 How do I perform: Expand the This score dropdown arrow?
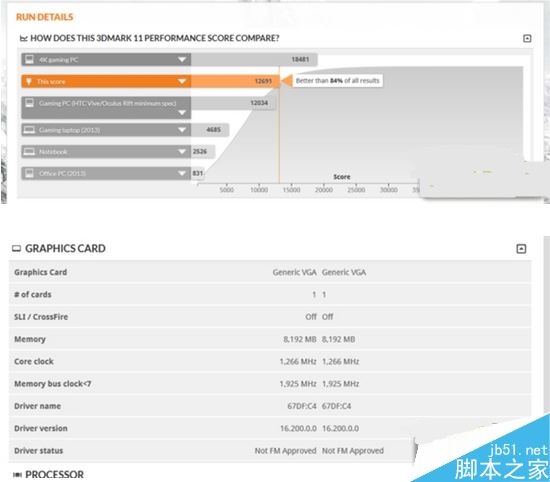[x=182, y=81]
